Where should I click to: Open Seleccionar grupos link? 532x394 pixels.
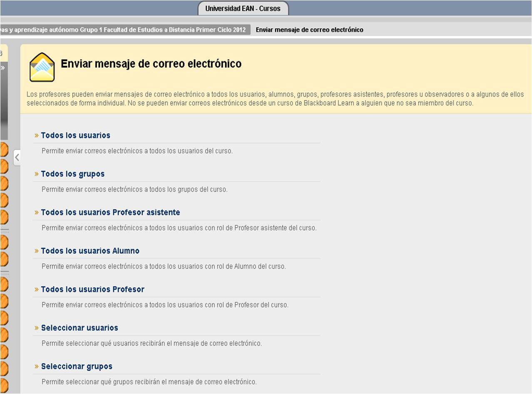tap(77, 367)
